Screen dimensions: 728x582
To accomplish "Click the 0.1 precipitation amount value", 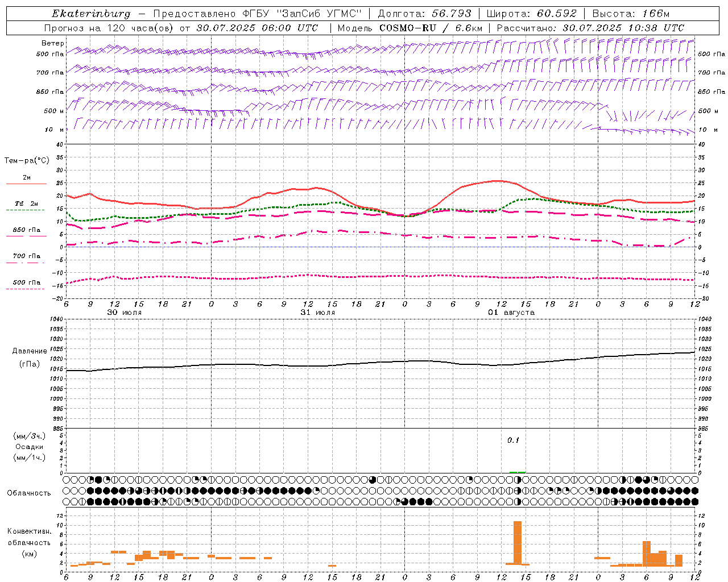I will click(513, 440).
